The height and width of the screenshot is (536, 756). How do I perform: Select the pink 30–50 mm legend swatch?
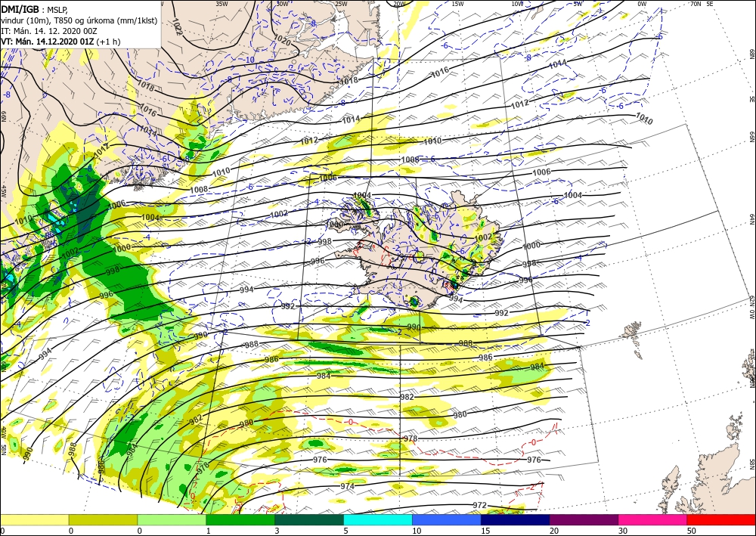pyautogui.click(x=653, y=519)
